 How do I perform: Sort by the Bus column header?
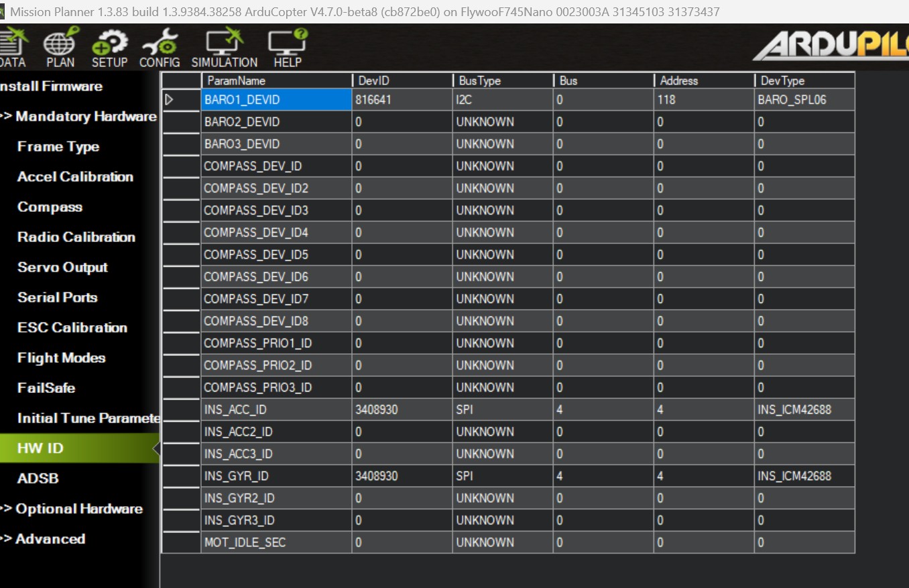[603, 80]
